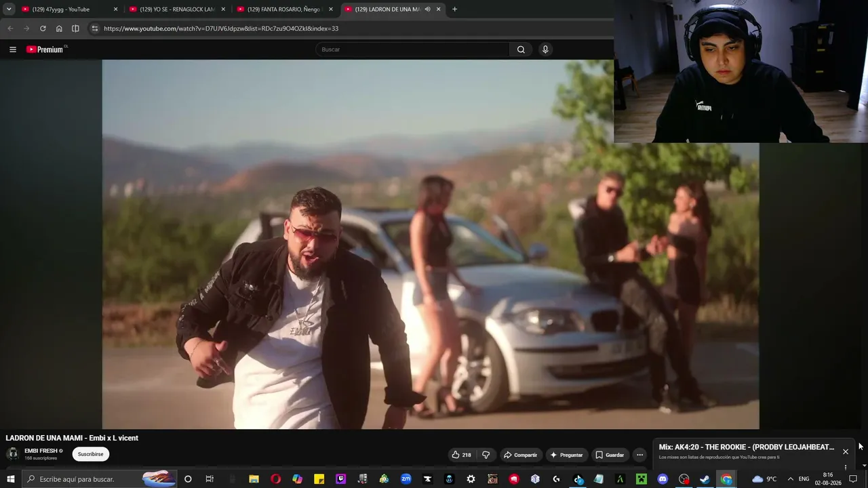Open the browser sidebar panel icon
The image size is (868, 488).
pos(75,28)
